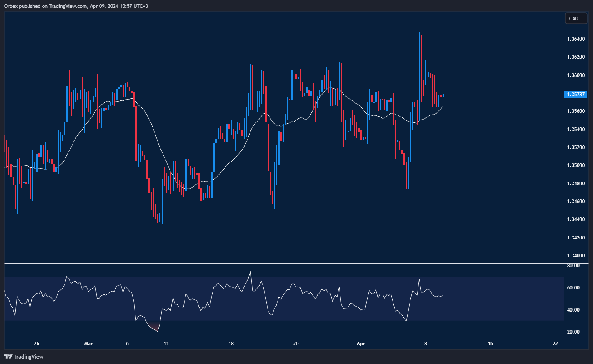Click the Mar label on time axis
Screen dimensions: 593x364
pyautogui.click(x=88, y=344)
